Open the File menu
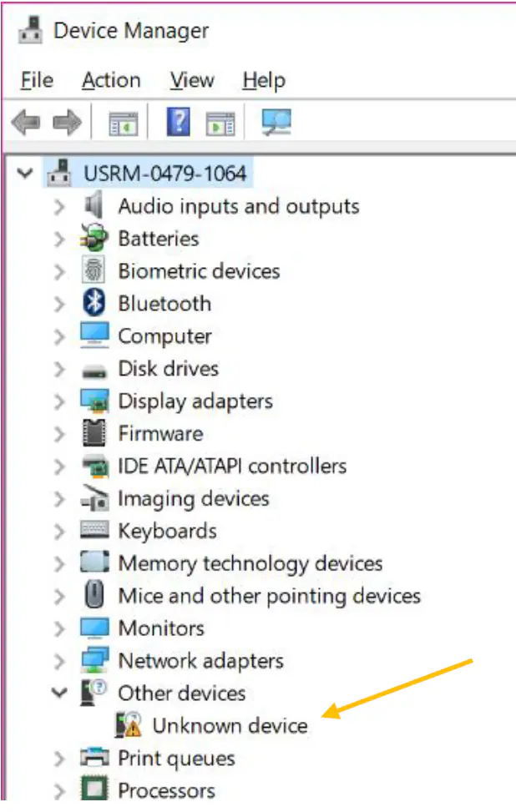The image size is (516, 812). 37,81
